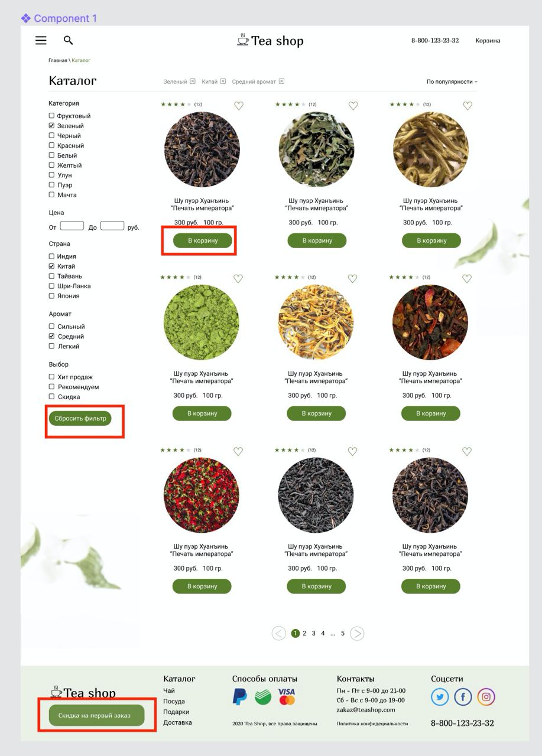Click the search magnifier icon
Image resolution: width=542 pixels, height=756 pixels.
click(x=69, y=40)
